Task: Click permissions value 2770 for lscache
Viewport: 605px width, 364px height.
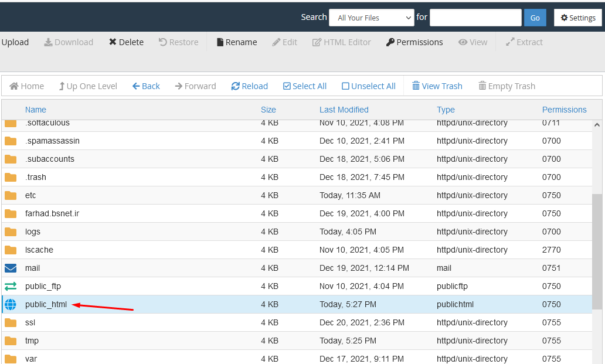Action: pos(552,250)
